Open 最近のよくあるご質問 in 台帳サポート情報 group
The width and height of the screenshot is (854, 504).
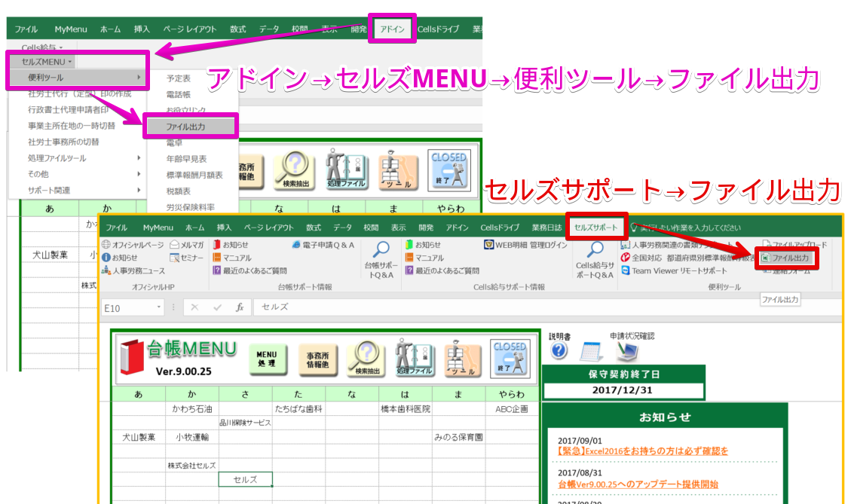249,270
